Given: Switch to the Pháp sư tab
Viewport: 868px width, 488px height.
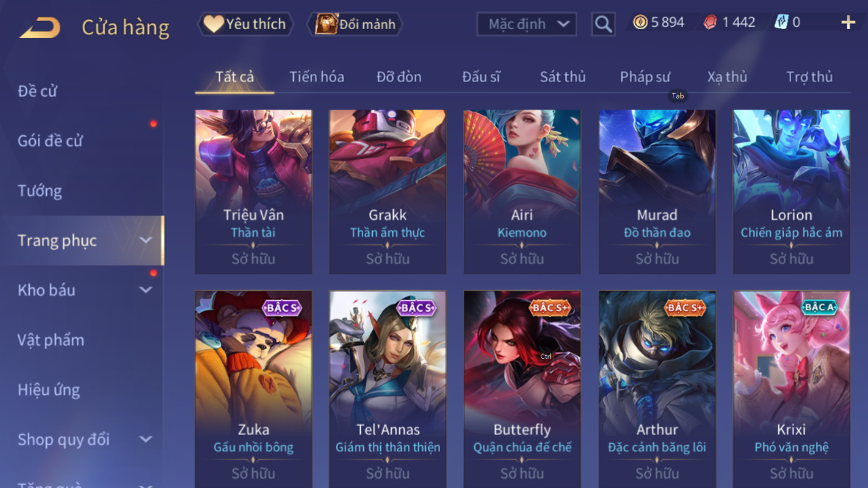Looking at the screenshot, I should (x=645, y=77).
